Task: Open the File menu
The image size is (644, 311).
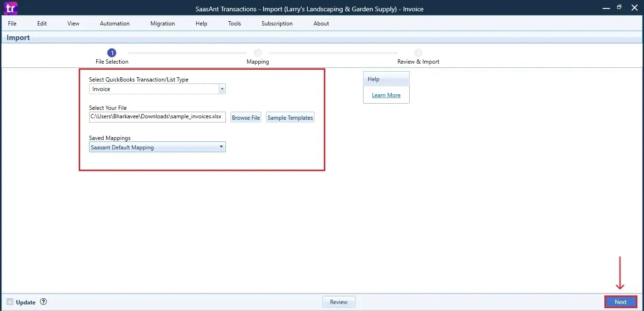Action: click(x=12, y=24)
